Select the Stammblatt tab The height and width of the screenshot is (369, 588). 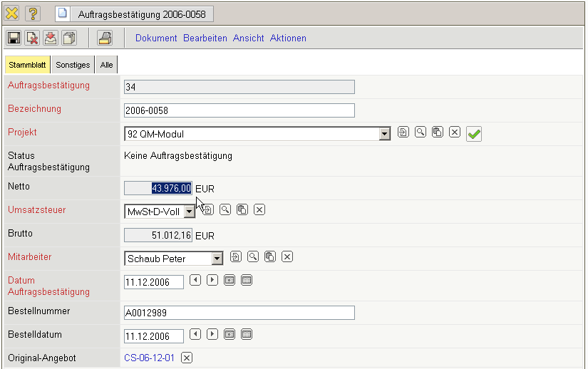tap(27, 65)
